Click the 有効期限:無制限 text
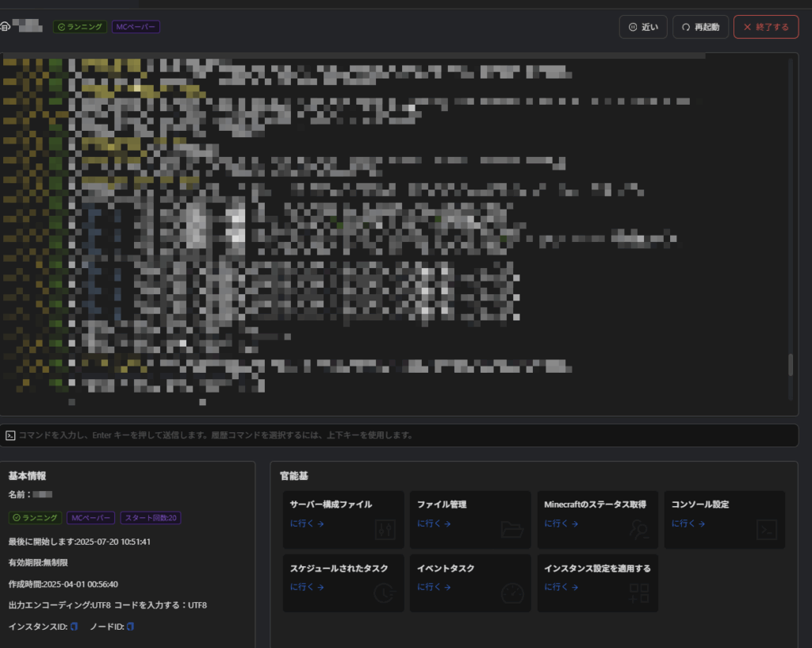 pyautogui.click(x=38, y=562)
